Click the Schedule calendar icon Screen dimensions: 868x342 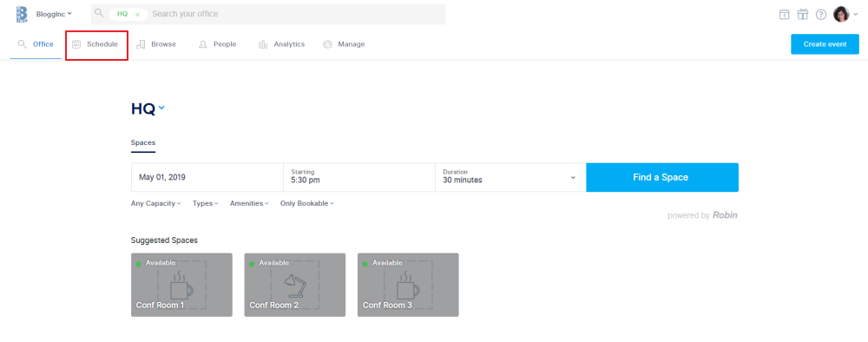coord(77,44)
